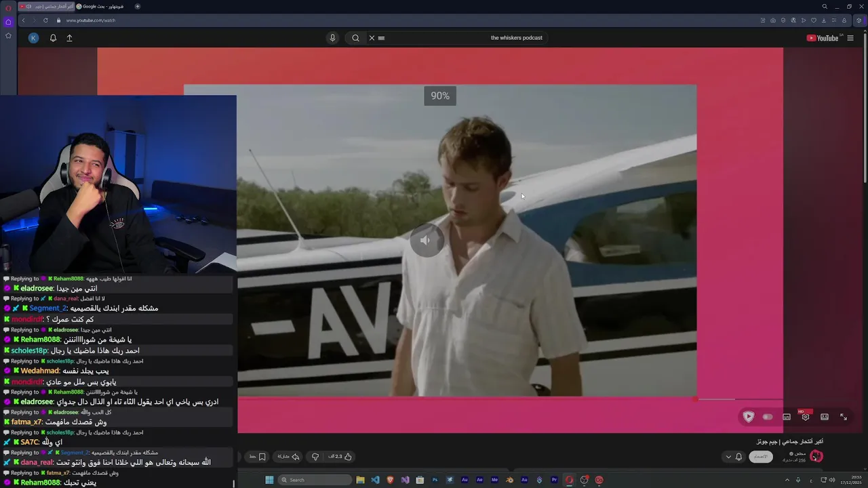868x488 pixels.
Task: Open Premiere Pro from the taskbar
Action: pyautogui.click(x=554, y=480)
